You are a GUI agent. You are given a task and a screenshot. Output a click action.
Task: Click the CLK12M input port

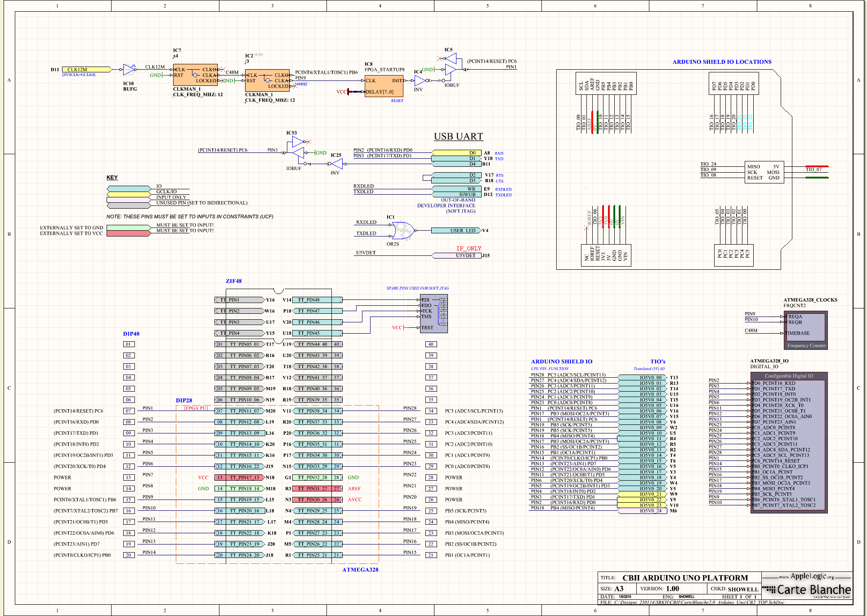click(86, 70)
